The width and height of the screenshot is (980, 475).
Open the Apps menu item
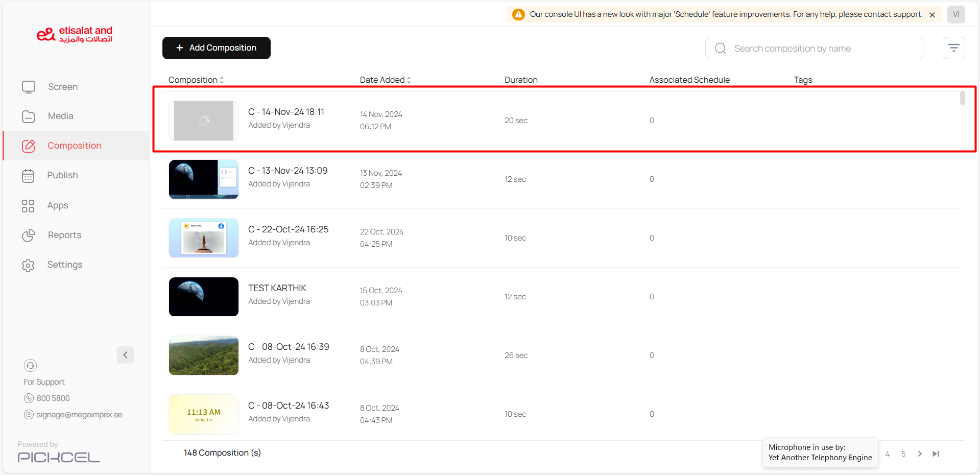tap(57, 205)
